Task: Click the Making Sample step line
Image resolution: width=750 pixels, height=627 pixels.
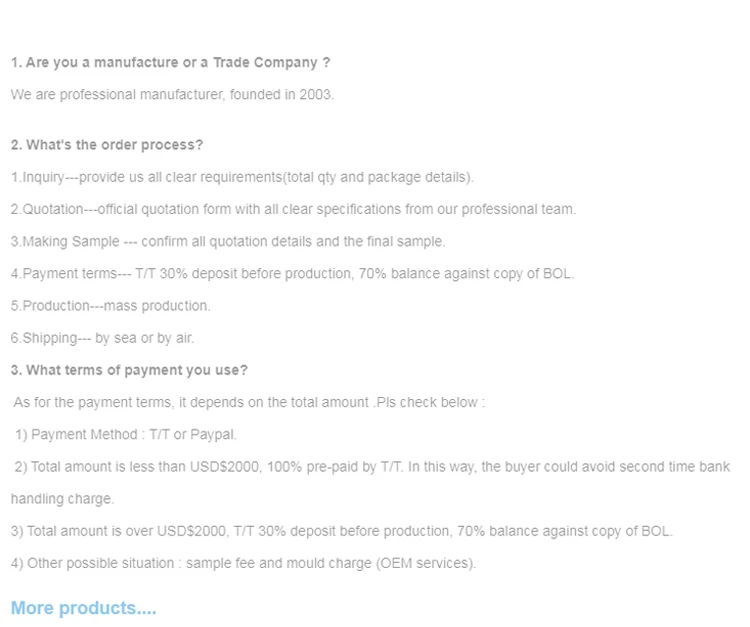Action: (228, 242)
